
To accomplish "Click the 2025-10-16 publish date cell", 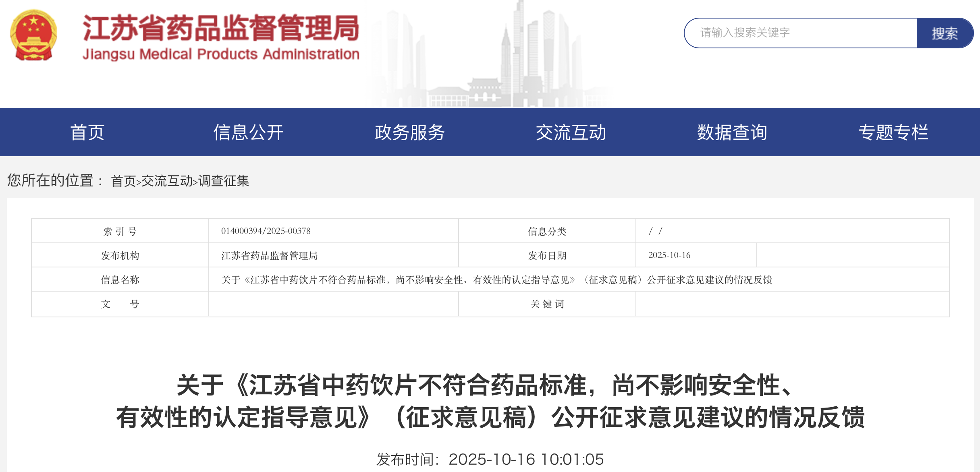I will pyautogui.click(x=669, y=255).
